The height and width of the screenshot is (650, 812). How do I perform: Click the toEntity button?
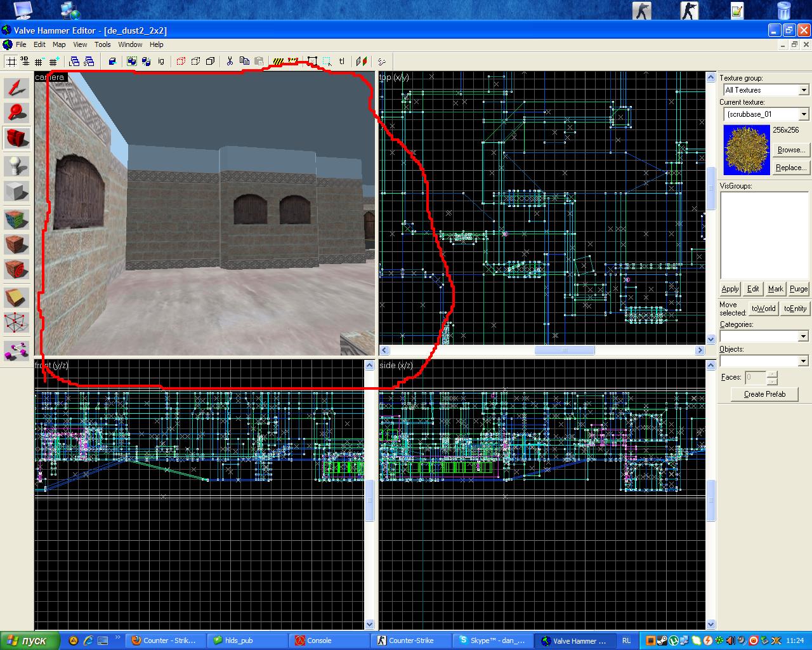(795, 308)
